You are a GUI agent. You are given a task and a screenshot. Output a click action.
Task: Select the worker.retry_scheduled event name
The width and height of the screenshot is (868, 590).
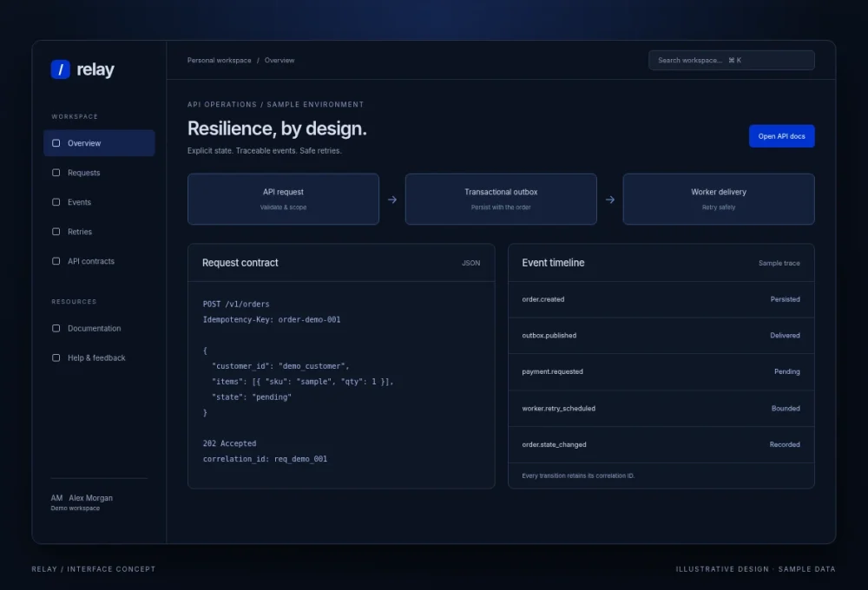pos(558,408)
